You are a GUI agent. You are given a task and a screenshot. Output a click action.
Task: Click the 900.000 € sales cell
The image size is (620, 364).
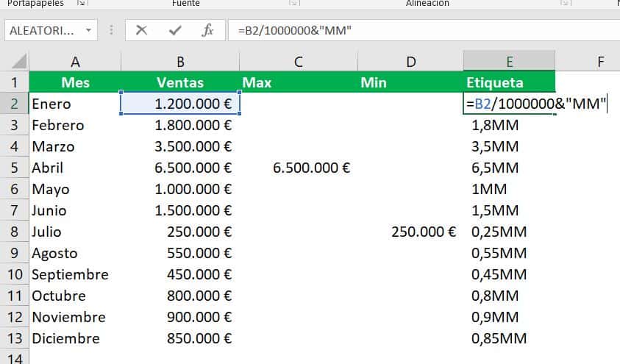180,317
